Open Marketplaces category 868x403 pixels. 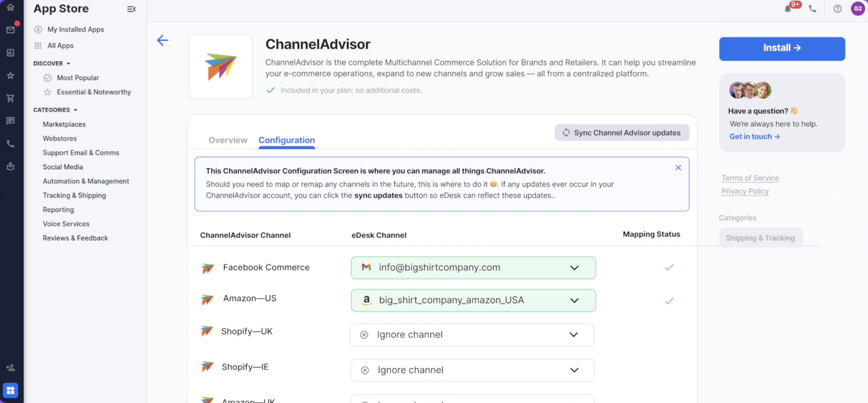(64, 124)
